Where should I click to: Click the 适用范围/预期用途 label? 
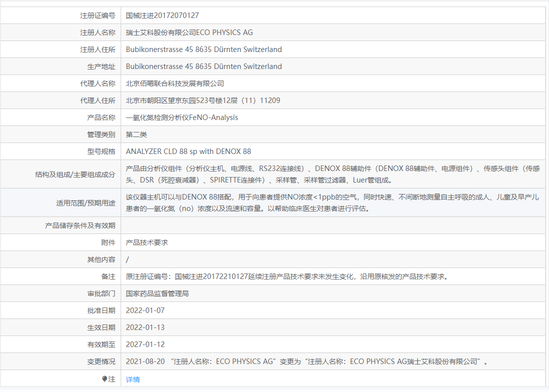coord(86,203)
